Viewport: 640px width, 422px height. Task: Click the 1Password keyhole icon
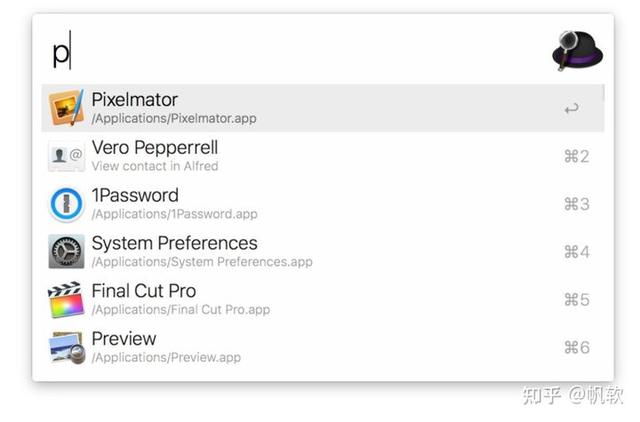pyautogui.click(x=67, y=204)
